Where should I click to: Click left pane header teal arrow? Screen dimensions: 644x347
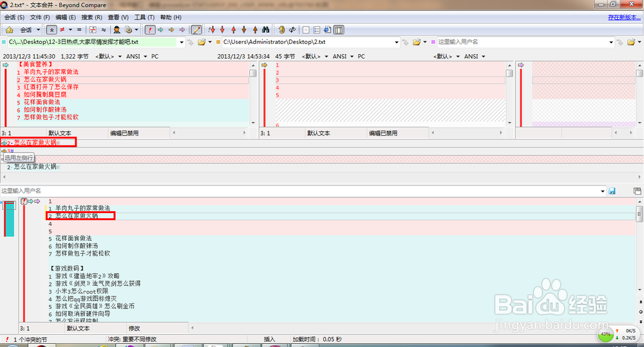pyautogui.click(x=5, y=65)
